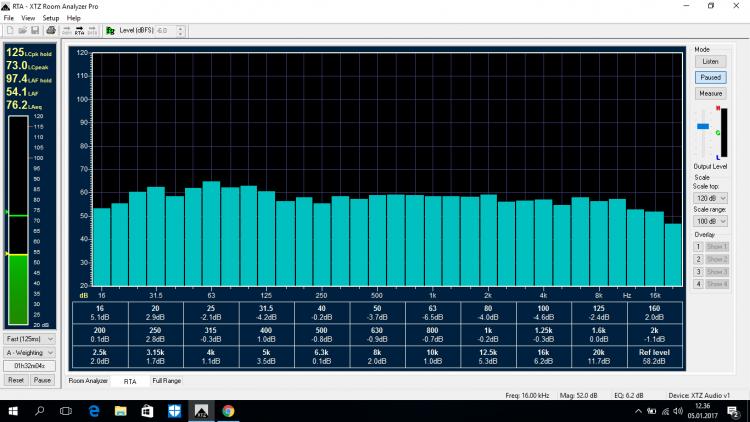Screen dimensions: 750x422
Task: Open File Explorer from taskbar
Action: pos(121,411)
